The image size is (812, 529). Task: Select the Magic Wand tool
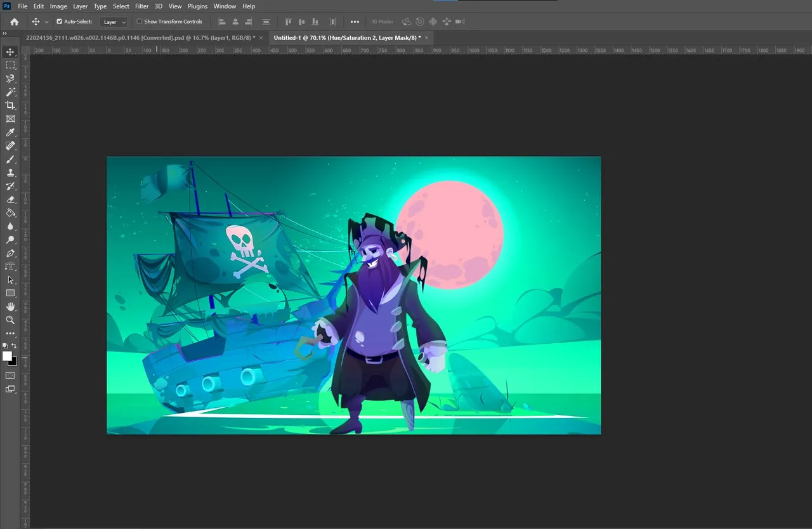tap(10, 92)
